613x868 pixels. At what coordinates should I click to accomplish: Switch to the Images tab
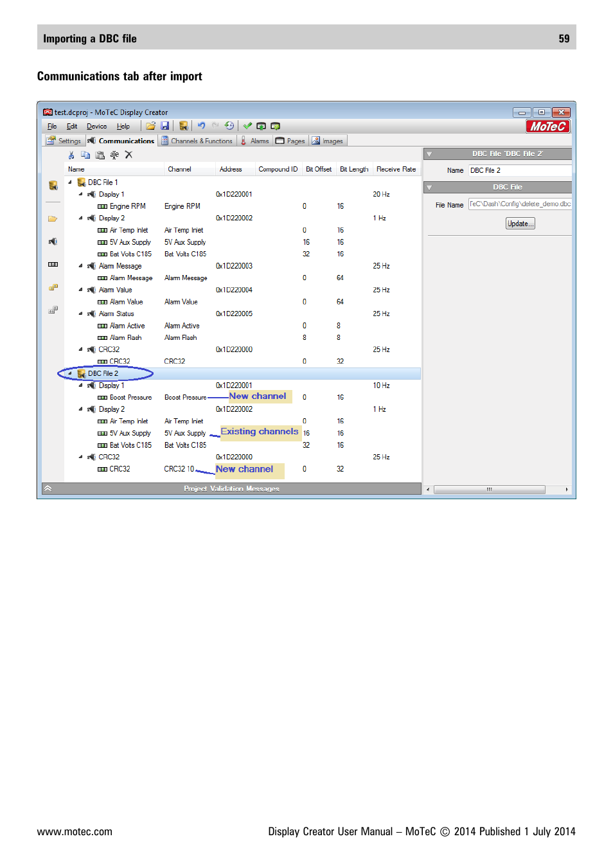click(328, 141)
